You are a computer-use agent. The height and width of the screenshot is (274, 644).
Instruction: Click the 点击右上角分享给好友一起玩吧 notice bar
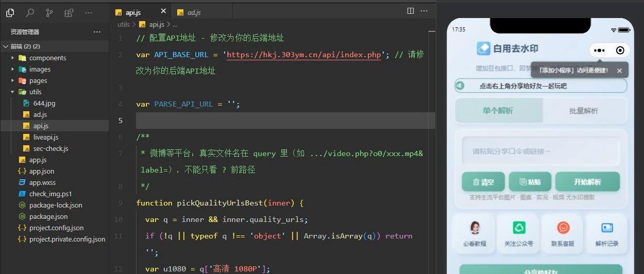pos(540,85)
